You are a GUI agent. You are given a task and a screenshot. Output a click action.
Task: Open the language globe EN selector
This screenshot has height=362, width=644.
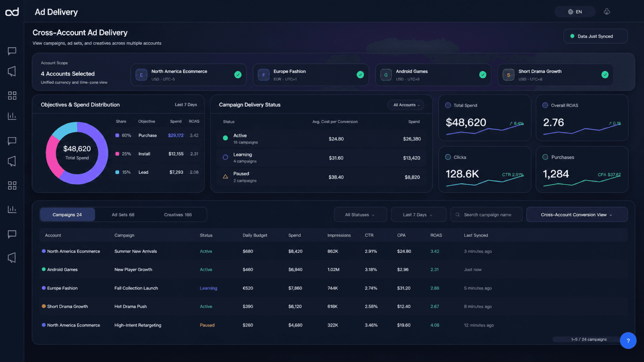(x=575, y=12)
